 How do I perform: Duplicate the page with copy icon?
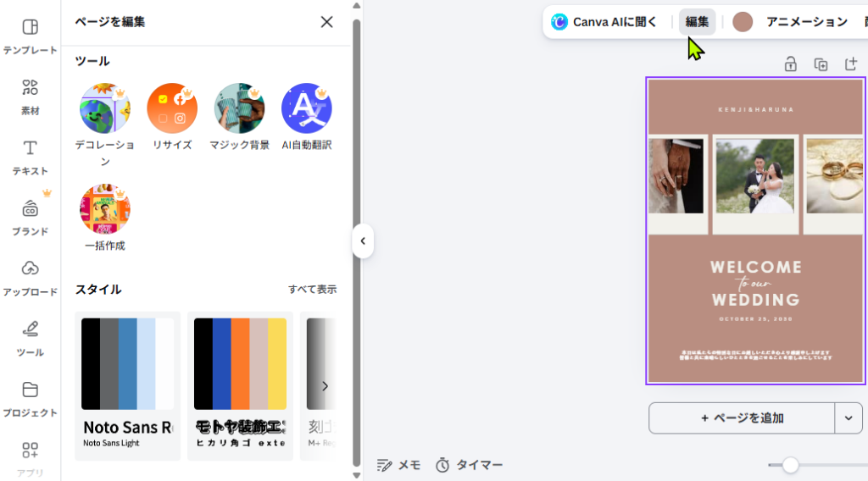821,64
